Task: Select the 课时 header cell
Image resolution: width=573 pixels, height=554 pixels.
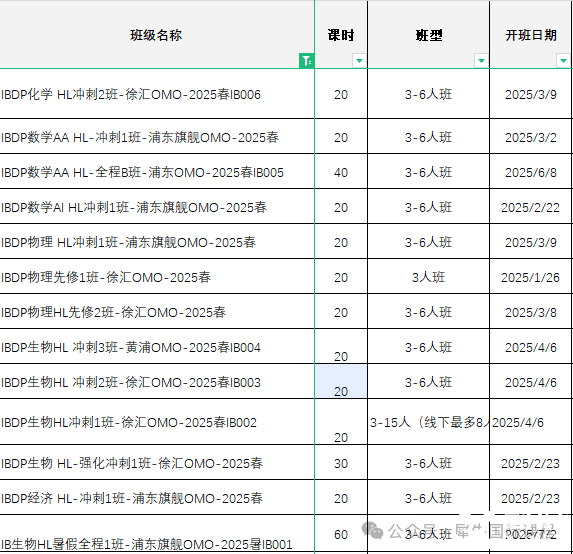Action: [x=341, y=35]
